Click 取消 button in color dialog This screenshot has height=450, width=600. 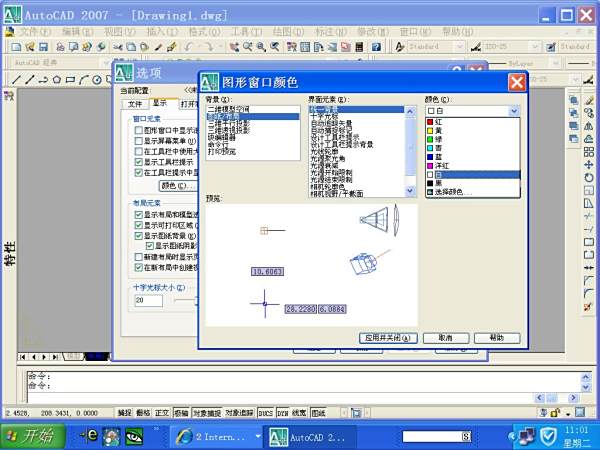445,338
